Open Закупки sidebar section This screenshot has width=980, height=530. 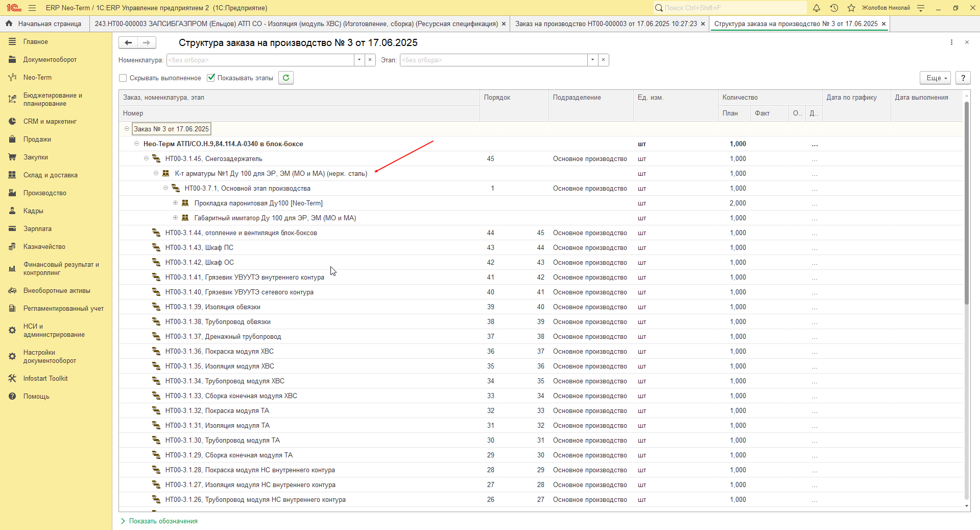pos(35,157)
